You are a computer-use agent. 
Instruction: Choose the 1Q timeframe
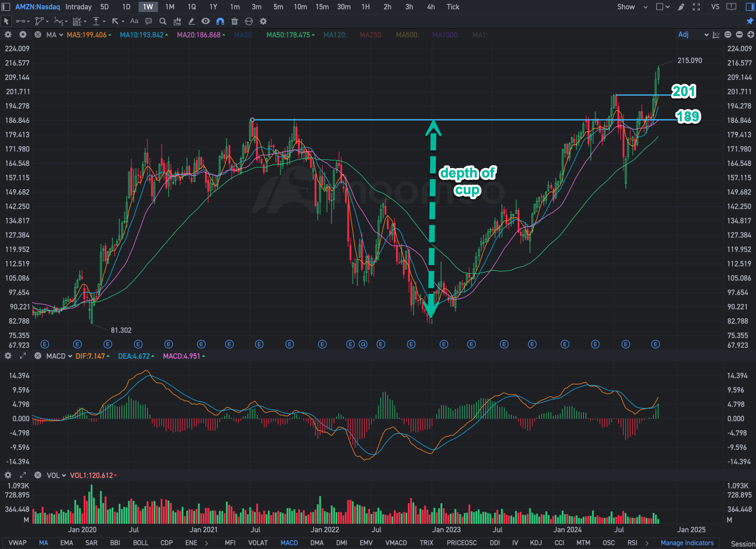192,7
